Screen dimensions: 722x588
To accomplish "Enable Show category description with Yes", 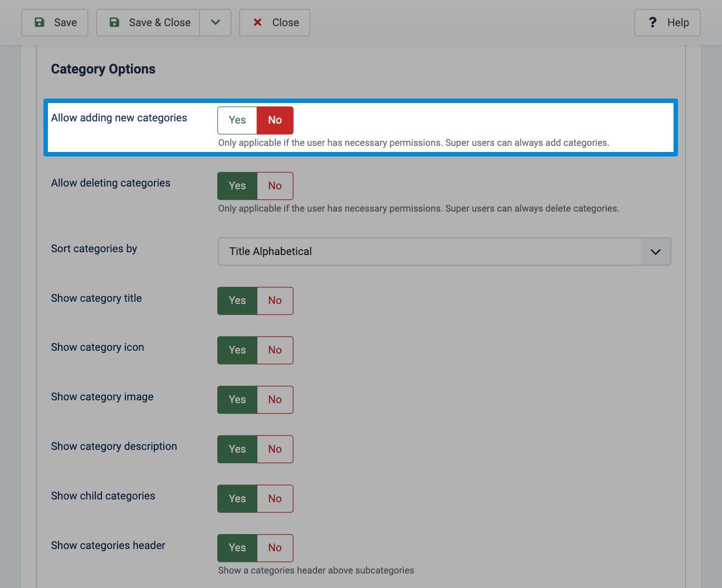I will (x=237, y=449).
